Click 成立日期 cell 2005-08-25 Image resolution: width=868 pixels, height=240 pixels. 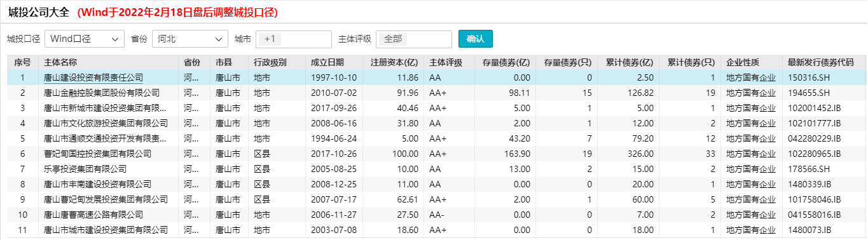tap(334, 169)
